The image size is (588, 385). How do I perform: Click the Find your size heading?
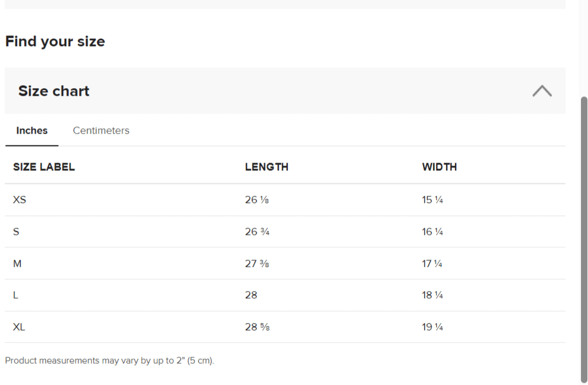point(55,41)
